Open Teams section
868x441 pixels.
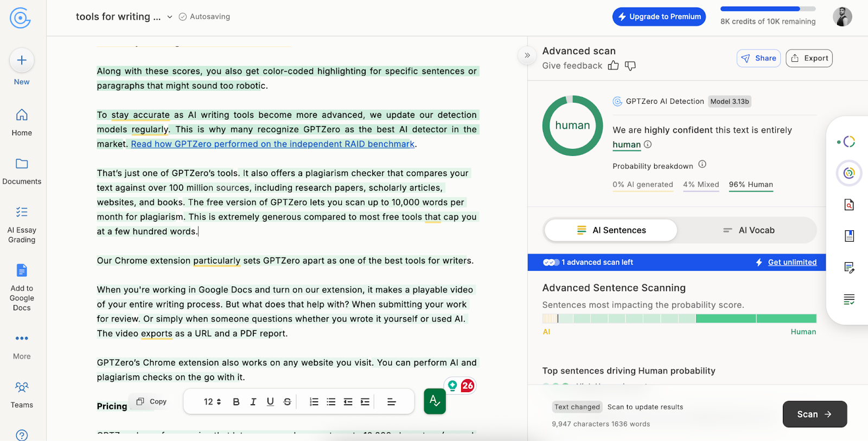tap(22, 394)
